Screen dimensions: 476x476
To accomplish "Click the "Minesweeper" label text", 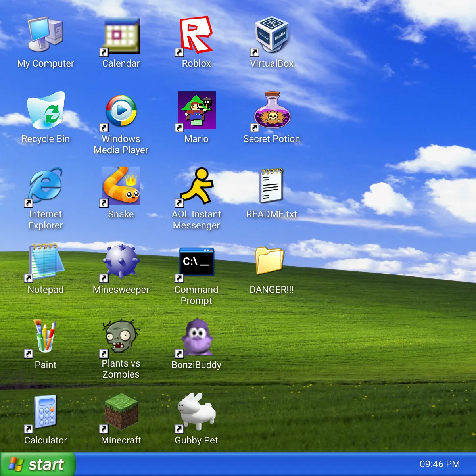I will tap(121, 290).
